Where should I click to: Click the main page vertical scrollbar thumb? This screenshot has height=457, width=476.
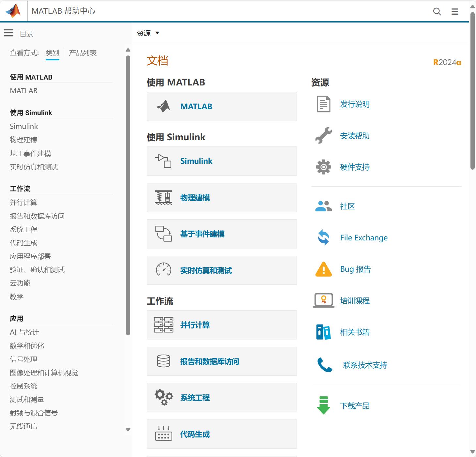(x=472, y=91)
